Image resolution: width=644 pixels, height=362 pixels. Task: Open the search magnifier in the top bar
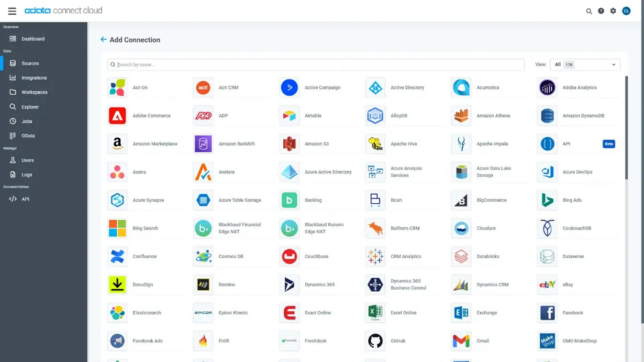point(589,11)
